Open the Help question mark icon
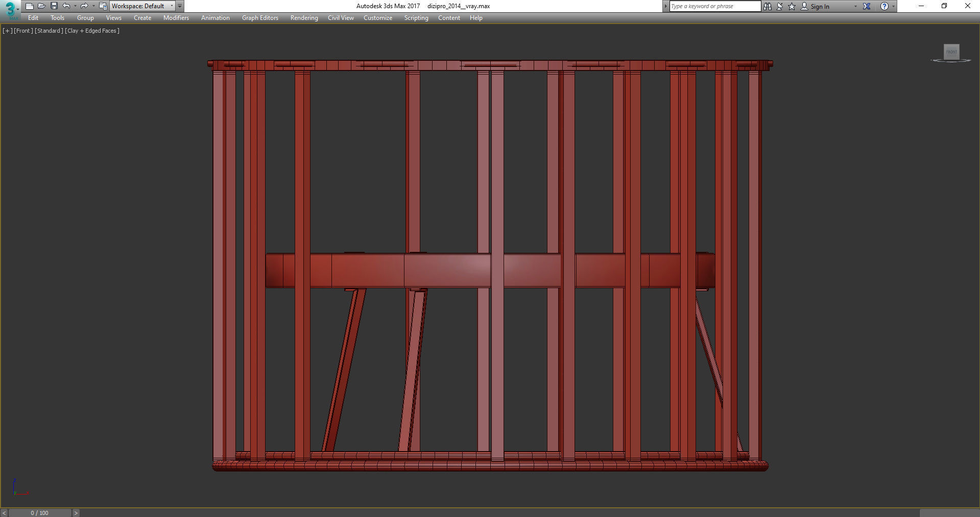Image resolution: width=980 pixels, height=517 pixels. click(885, 6)
